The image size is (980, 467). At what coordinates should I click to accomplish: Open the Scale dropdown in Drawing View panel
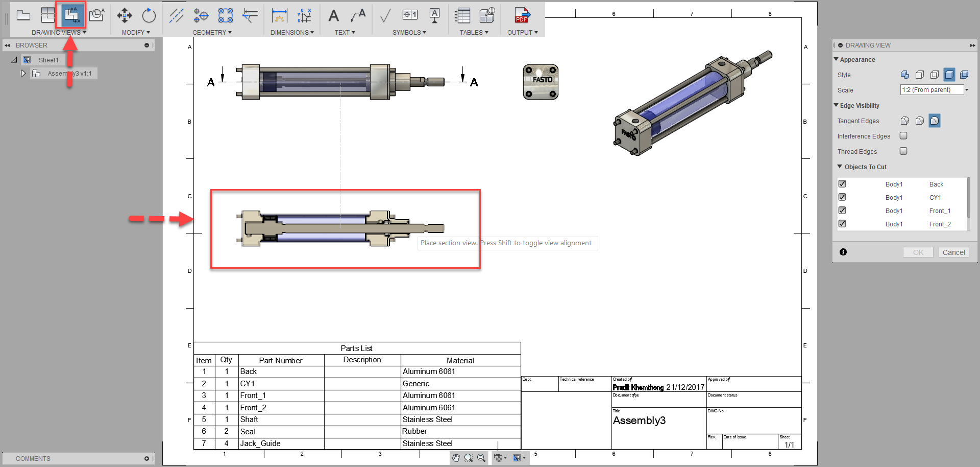pyautogui.click(x=968, y=89)
